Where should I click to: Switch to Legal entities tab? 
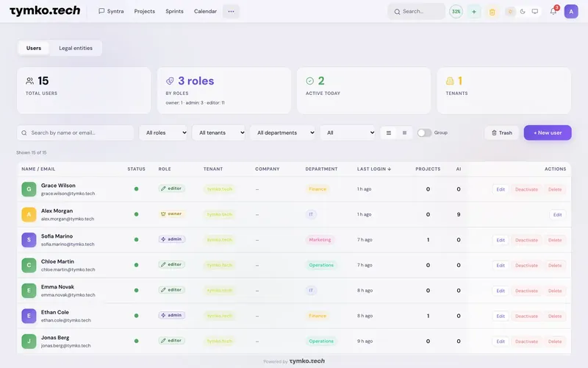point(76,48)
